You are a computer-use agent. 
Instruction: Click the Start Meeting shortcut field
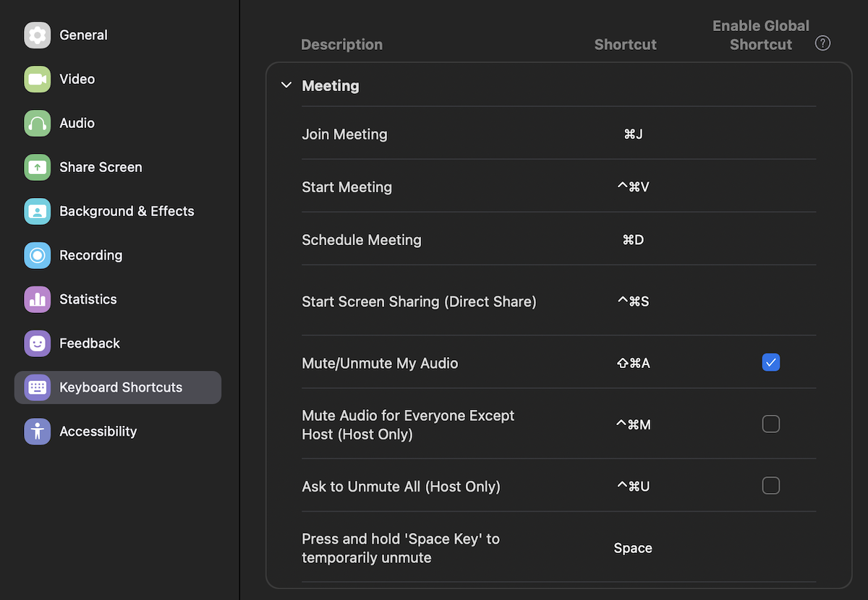(633, 187)
